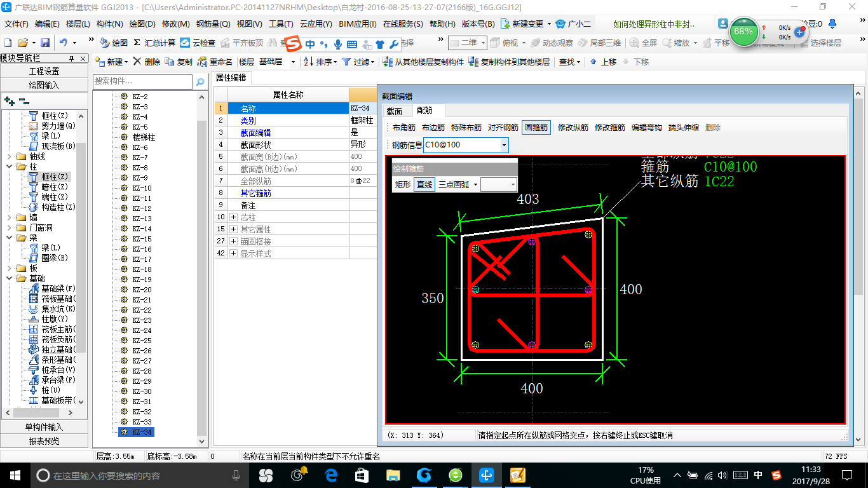Open Edge browser from taskbar
This screenshot has height=488, width=868.
(x=331, y=475)
